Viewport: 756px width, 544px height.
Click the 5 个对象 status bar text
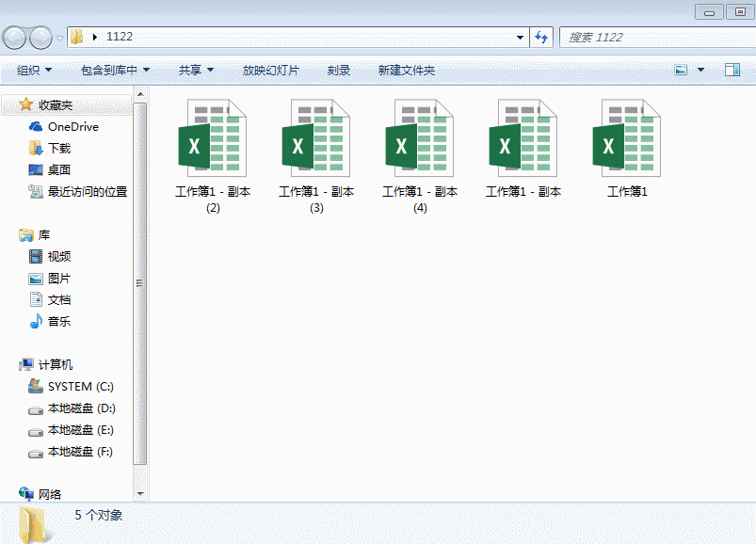pos(98,515)
